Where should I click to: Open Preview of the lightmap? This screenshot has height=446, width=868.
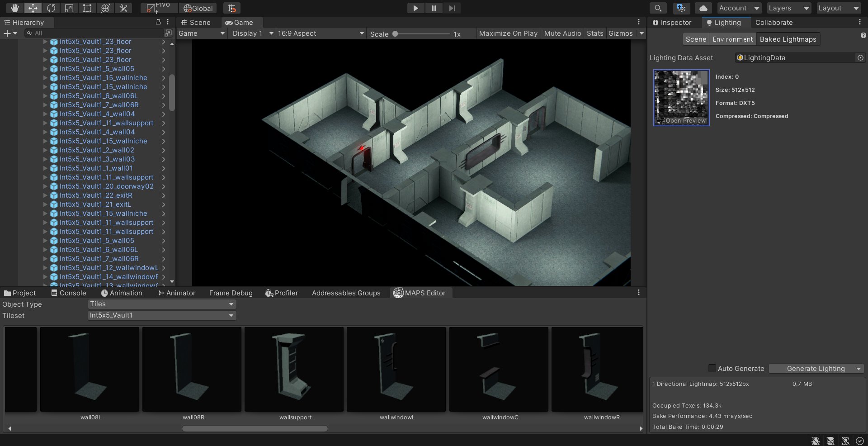[685, 121]
